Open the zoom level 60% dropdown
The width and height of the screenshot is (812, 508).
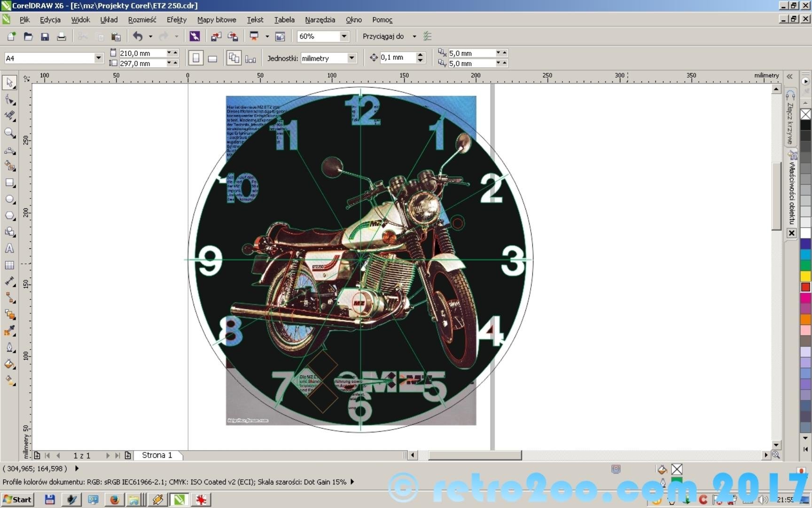(344, 36)
